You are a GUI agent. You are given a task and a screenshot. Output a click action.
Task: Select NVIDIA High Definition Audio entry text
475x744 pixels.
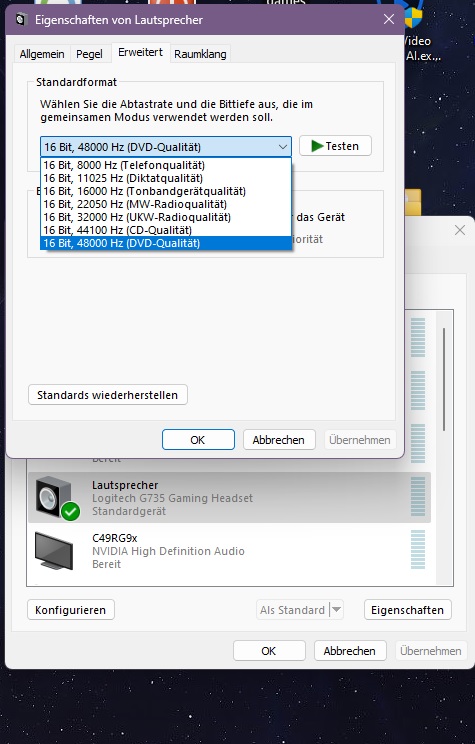coord(168,551)
